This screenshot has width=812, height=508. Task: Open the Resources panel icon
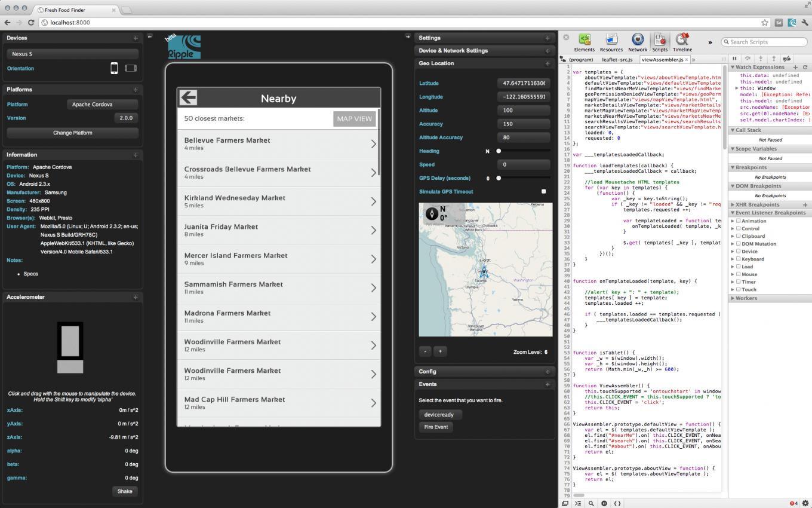click(611, 42)
